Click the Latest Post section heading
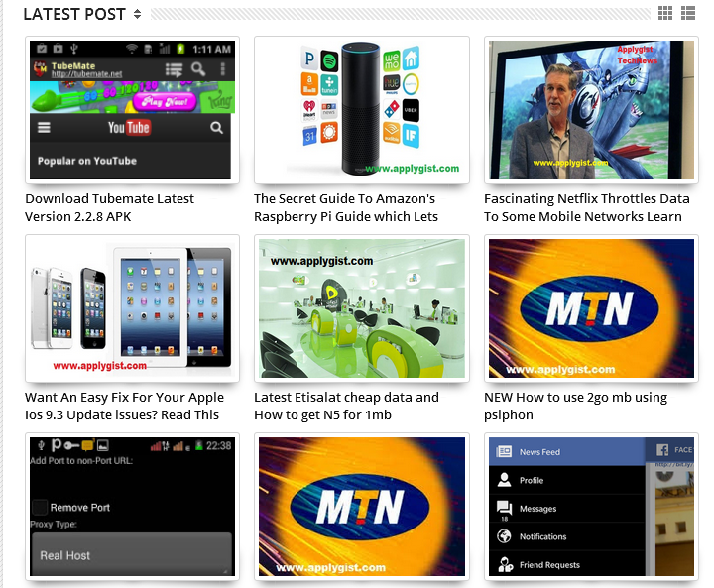The image size is (714, 588). [74, 14]
